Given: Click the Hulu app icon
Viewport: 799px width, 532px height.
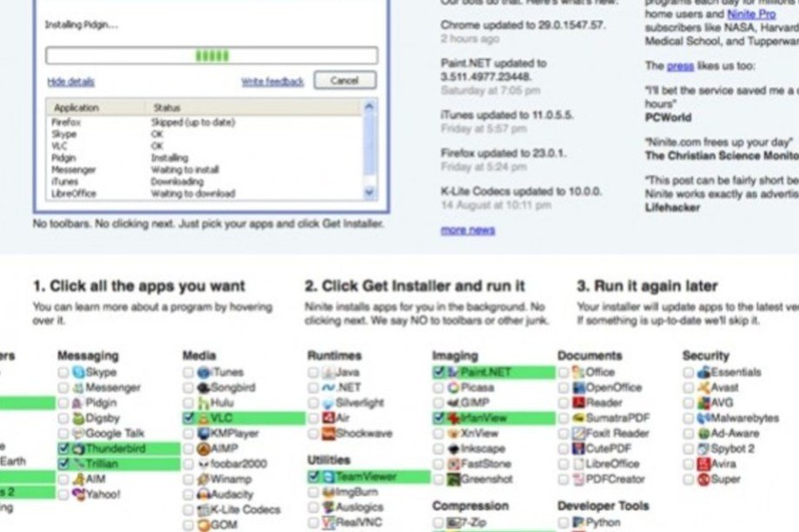Looking at the screenshot, I should pyautogui.click(x=204, y=404).
